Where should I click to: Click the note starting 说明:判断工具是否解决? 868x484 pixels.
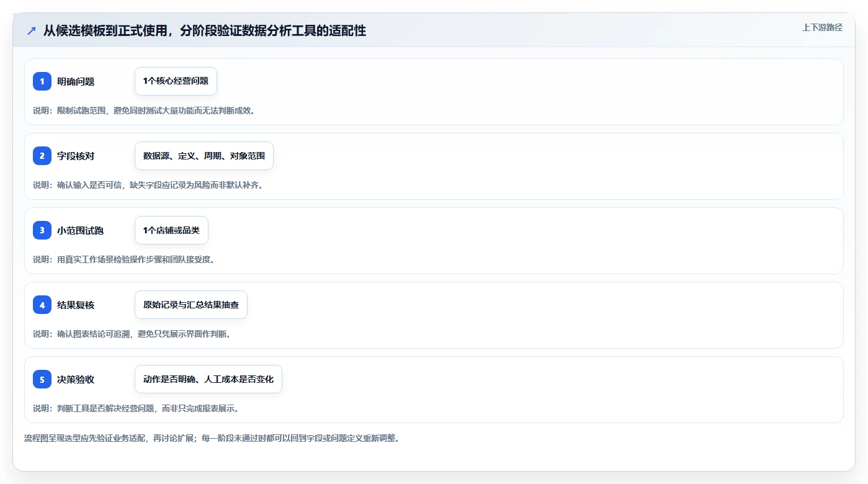[136, 408]
